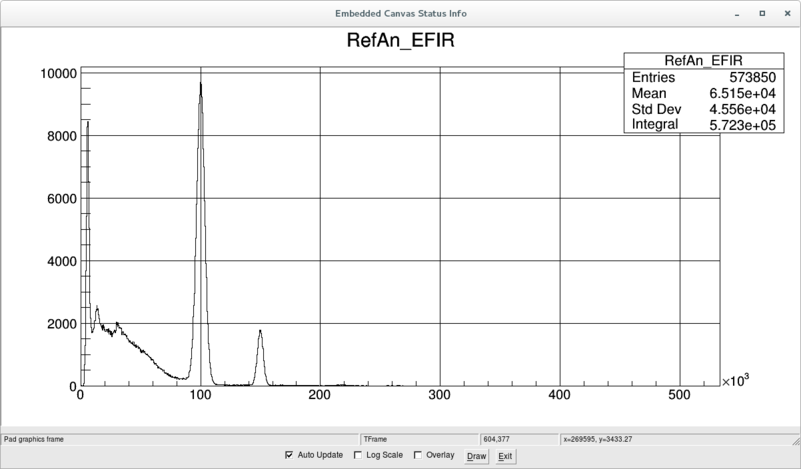This screenshot has width=801, height=469.
Task: Click the Std Dev value 4.556e+04
Action: pyautogui.click(x=742, y=109)
